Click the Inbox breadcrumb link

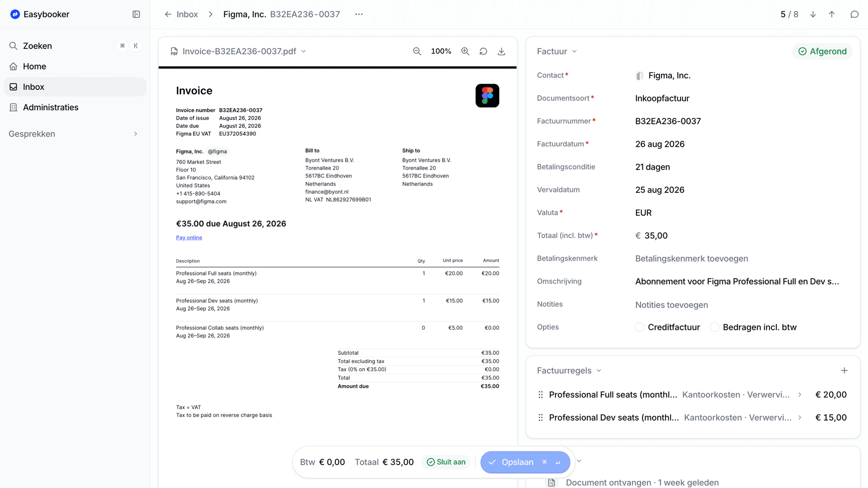pyautogui.click(x=187, y=14)
